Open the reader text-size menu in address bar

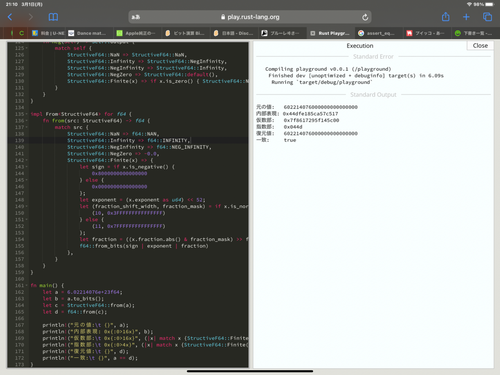(x=136, y=17)
